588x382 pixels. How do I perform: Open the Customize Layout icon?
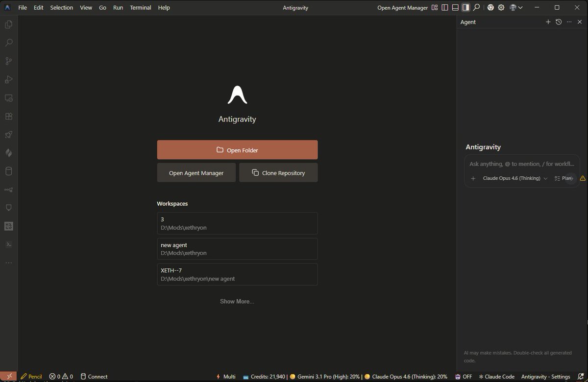[x=435, y=7]
